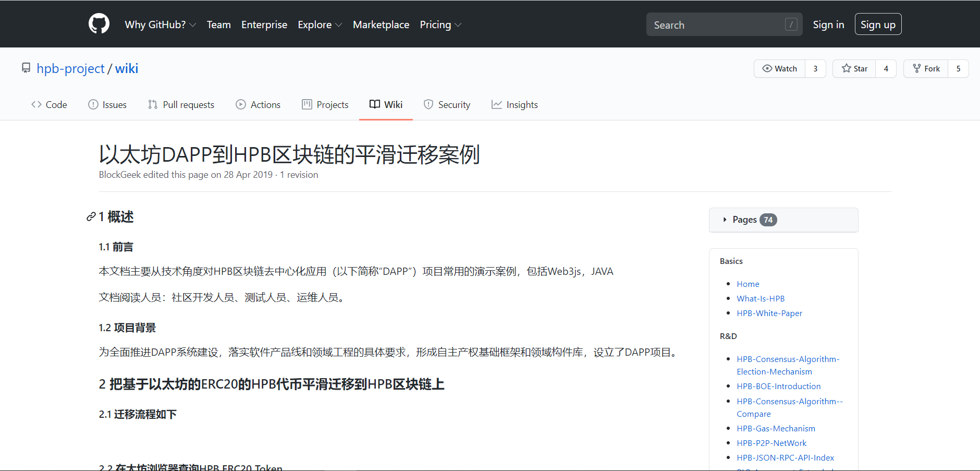This screenshot has width=980, height=471.
Task: Open the Actions tab
Action: click(x=258, y=105)
